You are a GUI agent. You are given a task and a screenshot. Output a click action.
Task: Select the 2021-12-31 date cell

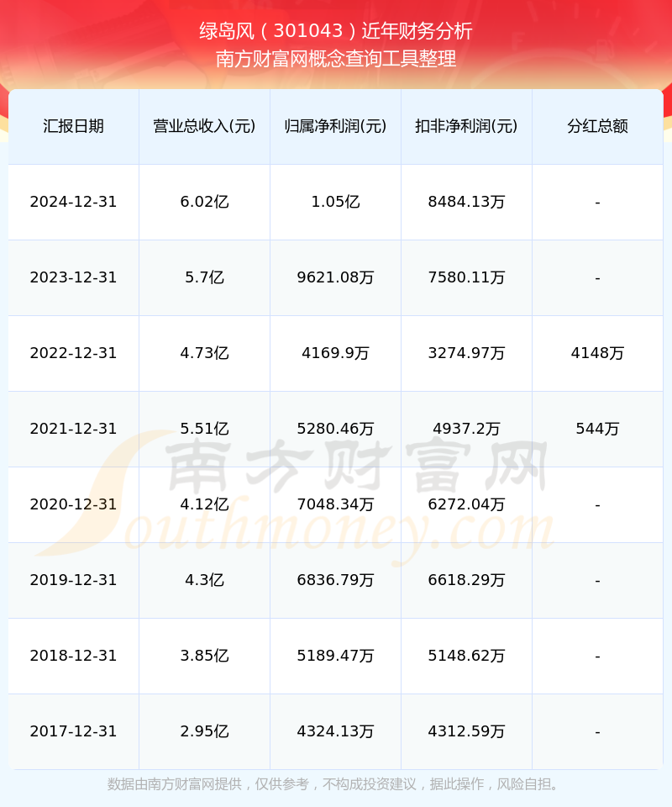74,429
